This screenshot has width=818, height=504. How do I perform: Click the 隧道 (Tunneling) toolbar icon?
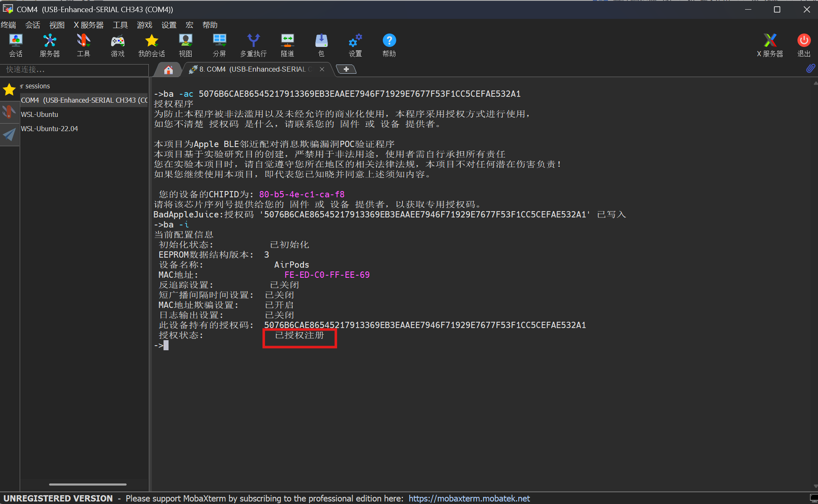(x=287, y=45)
